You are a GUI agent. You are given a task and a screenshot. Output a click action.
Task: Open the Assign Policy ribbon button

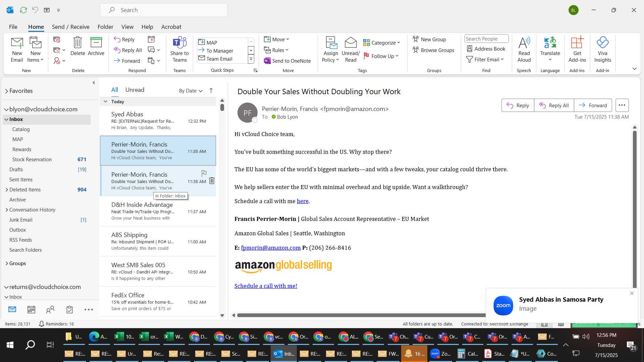point(331,50)
